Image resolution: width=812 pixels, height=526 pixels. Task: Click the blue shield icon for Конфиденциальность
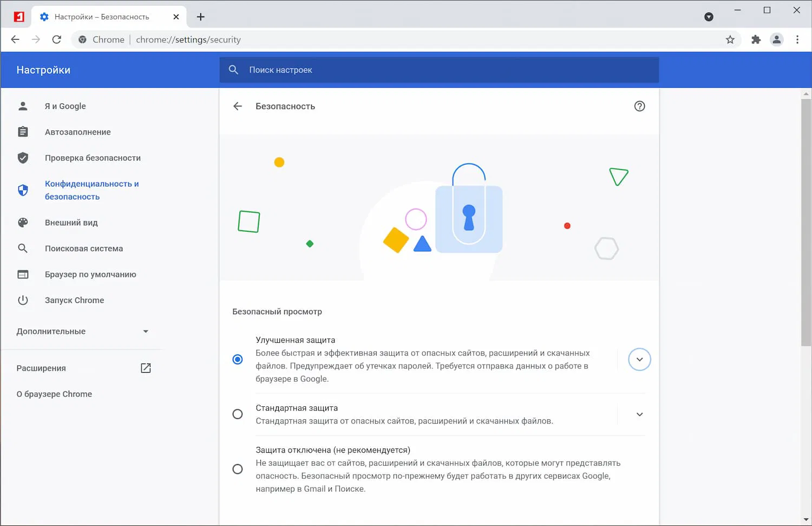tap(23, 190)
